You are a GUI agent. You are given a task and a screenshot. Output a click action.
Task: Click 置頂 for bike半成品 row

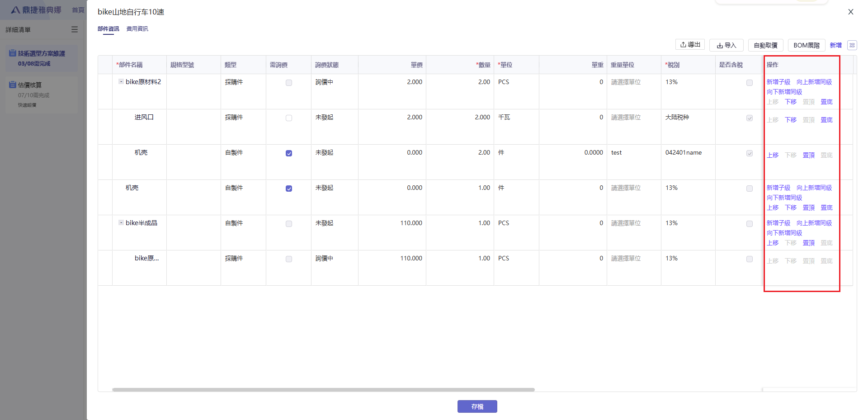[809, 243]
